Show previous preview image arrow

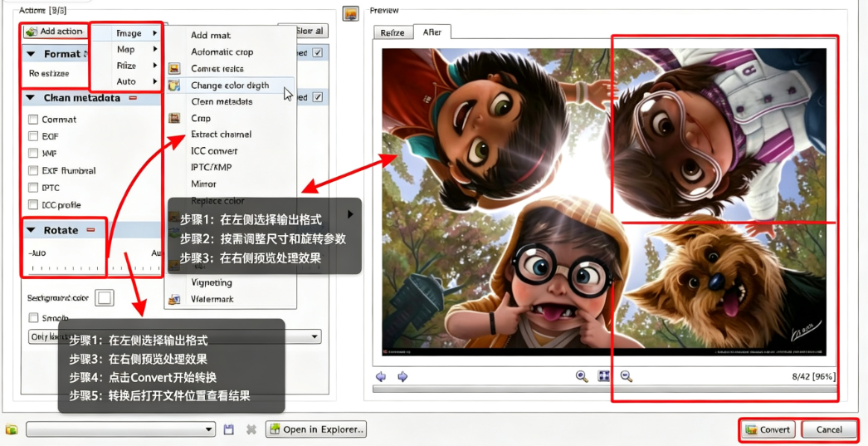click(382, 377)
